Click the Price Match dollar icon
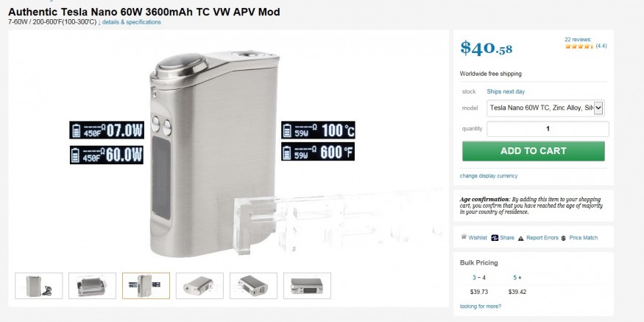 pos(564,238)
